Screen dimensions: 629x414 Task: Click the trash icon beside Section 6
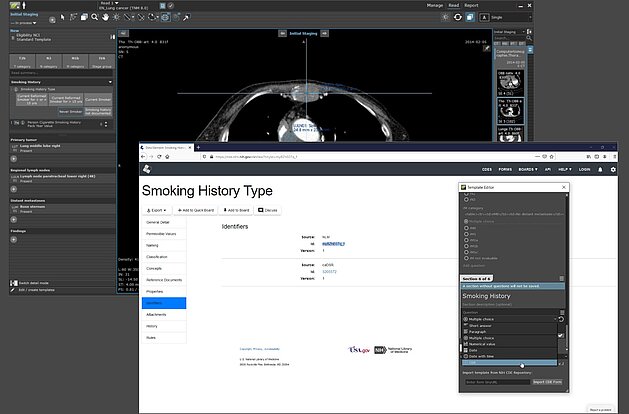(563, 279)
